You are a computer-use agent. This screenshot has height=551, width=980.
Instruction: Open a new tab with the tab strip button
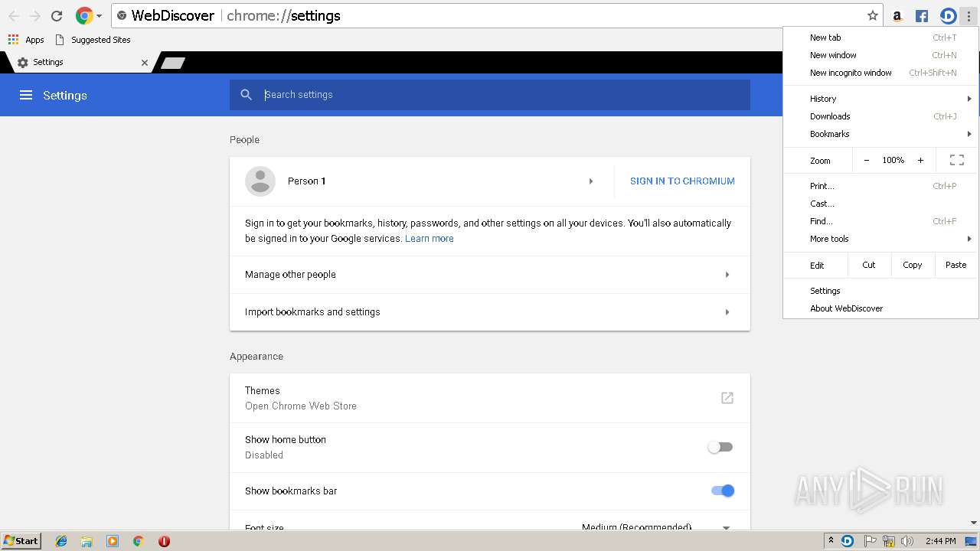173,63
